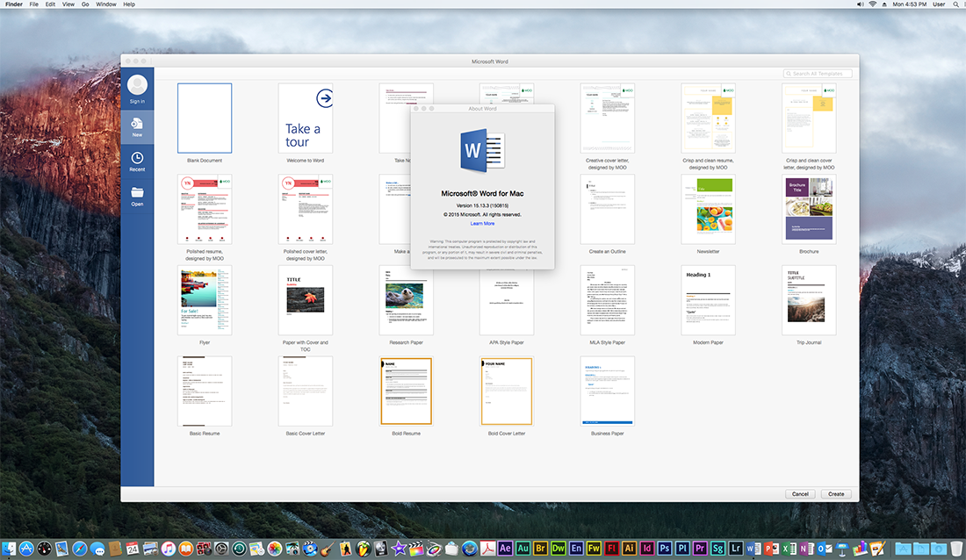Launch Adobe Audition from the Dock
The width and height of the screenshot is (966, 560).
point(523,549)
